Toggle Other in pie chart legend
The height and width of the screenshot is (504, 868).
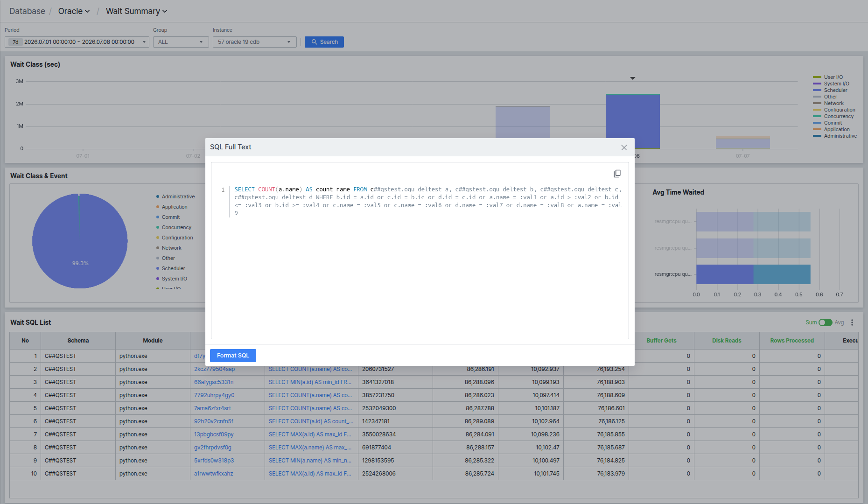click(x=166, y=258)
